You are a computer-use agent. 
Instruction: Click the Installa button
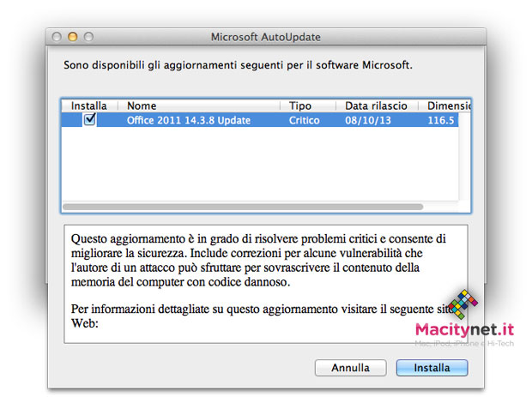(x=432, y=368)
